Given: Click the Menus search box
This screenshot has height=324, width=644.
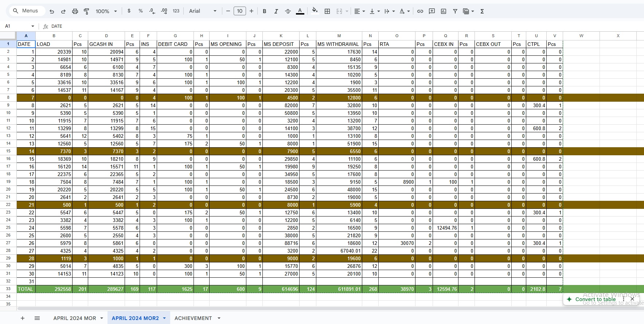Looking at the screenshot, I should 26,11.
